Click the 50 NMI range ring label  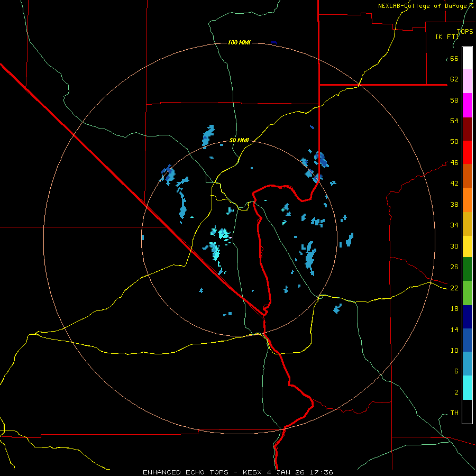point(239,140)
